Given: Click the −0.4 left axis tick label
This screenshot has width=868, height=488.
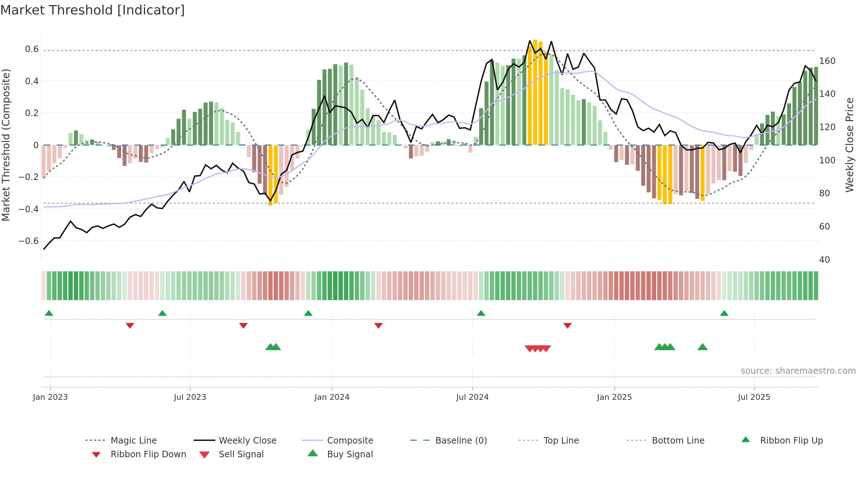Looking at the screenshot, I should coord(29,209).
